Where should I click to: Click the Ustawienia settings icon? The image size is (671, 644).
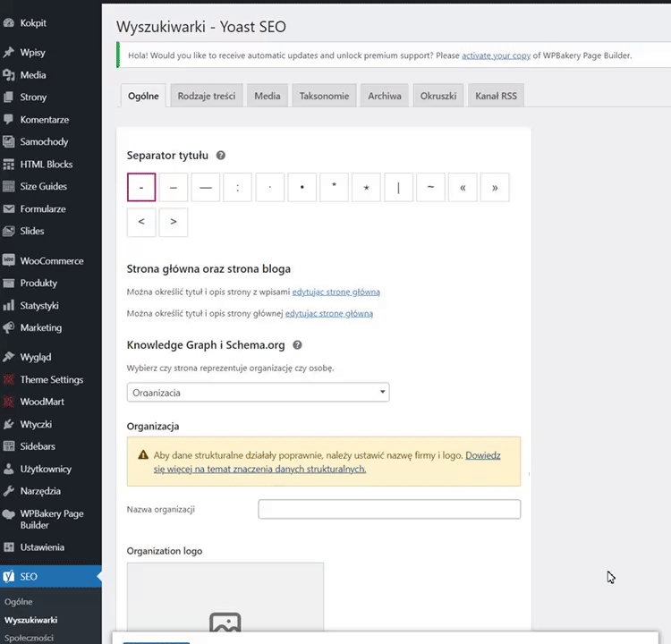click(9, 547)
